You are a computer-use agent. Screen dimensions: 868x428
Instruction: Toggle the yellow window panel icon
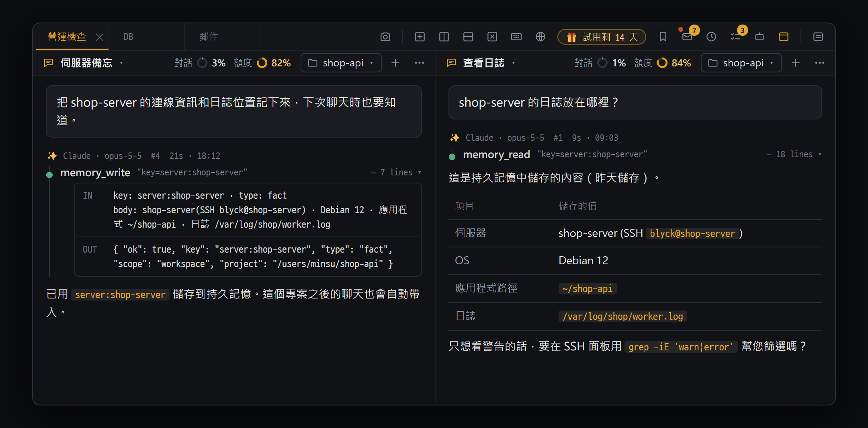pos(783,37)
